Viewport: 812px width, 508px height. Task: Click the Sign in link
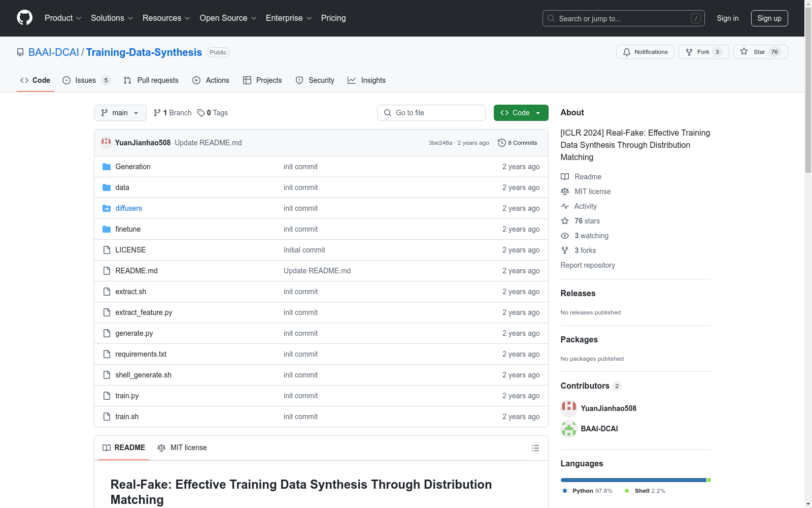728,18
